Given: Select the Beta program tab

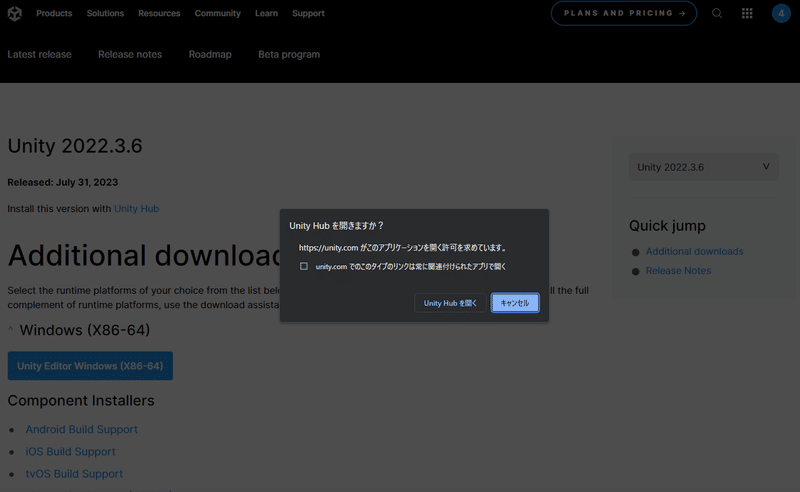Looking at the screenshot, I should coord(289,54).
